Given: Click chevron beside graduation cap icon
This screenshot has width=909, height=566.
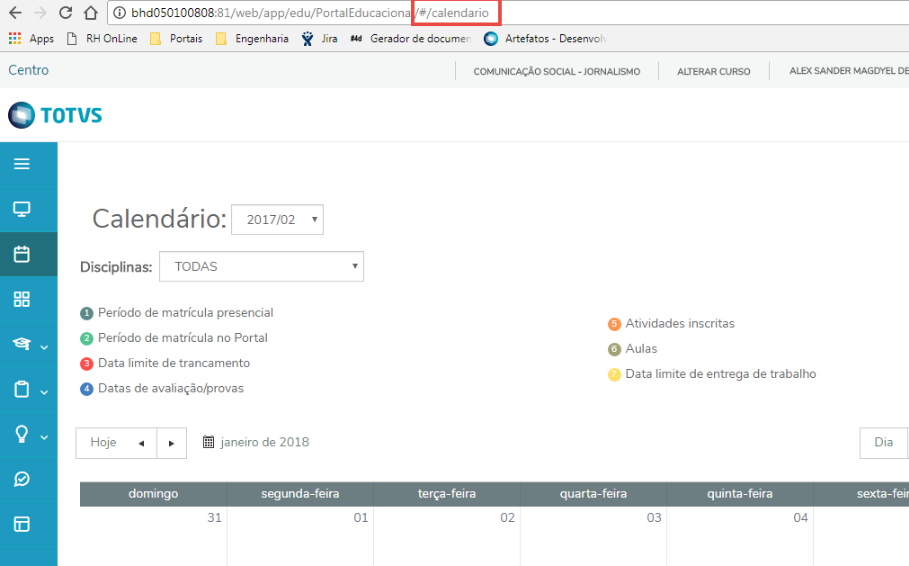Looking at the screenshot, I should pos(44,347).
